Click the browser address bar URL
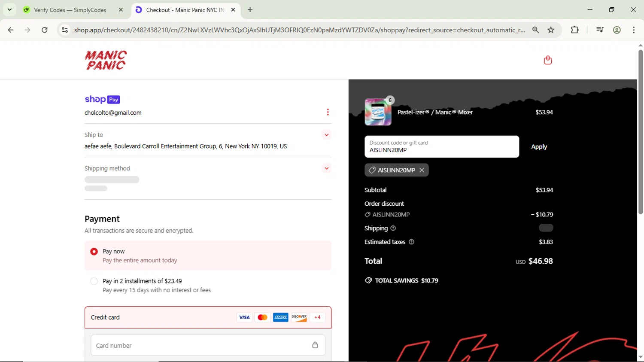Viewport: 644px width, 362px height. click(299, 30)
